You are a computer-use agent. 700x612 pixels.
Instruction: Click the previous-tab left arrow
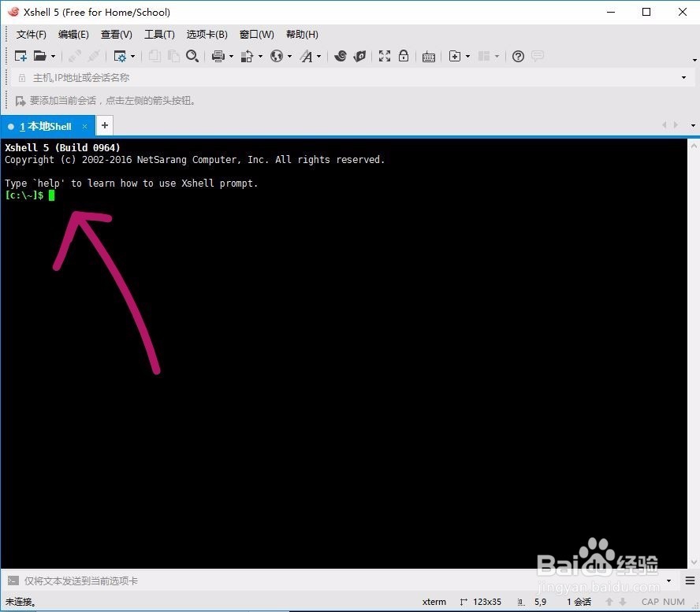pyautogui.click(x=664, y=125)
